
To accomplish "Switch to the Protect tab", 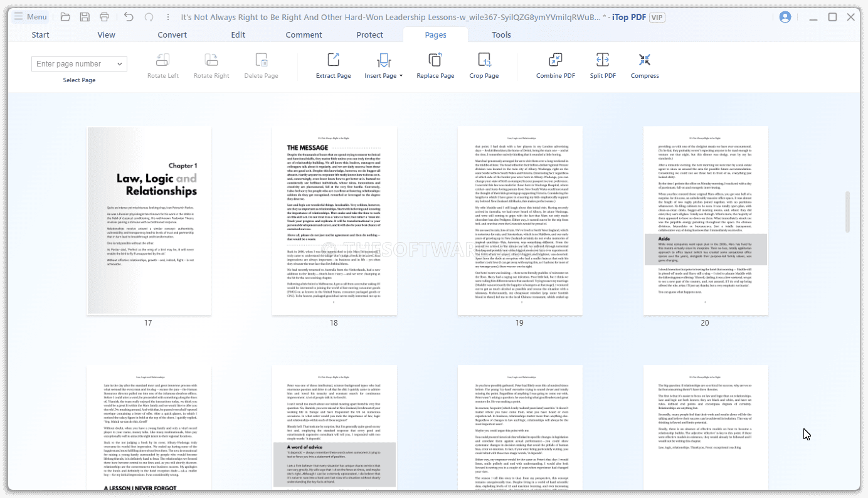I will pos(370,35).
